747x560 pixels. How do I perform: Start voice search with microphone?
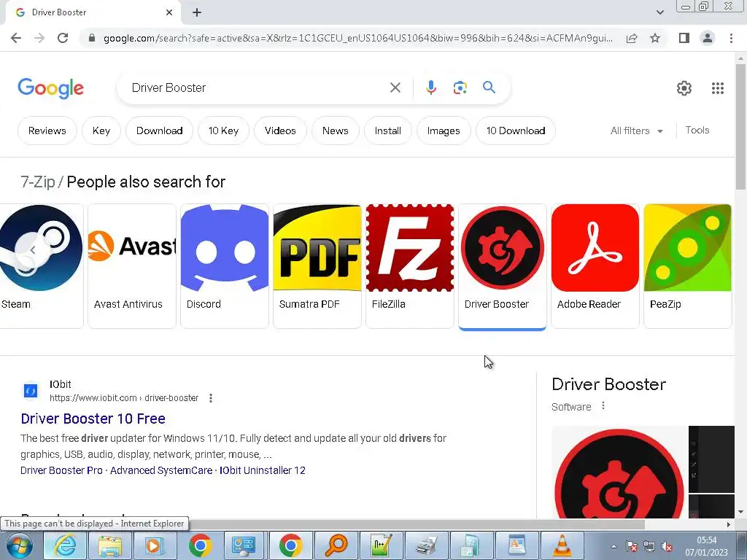tap(430, 87)
